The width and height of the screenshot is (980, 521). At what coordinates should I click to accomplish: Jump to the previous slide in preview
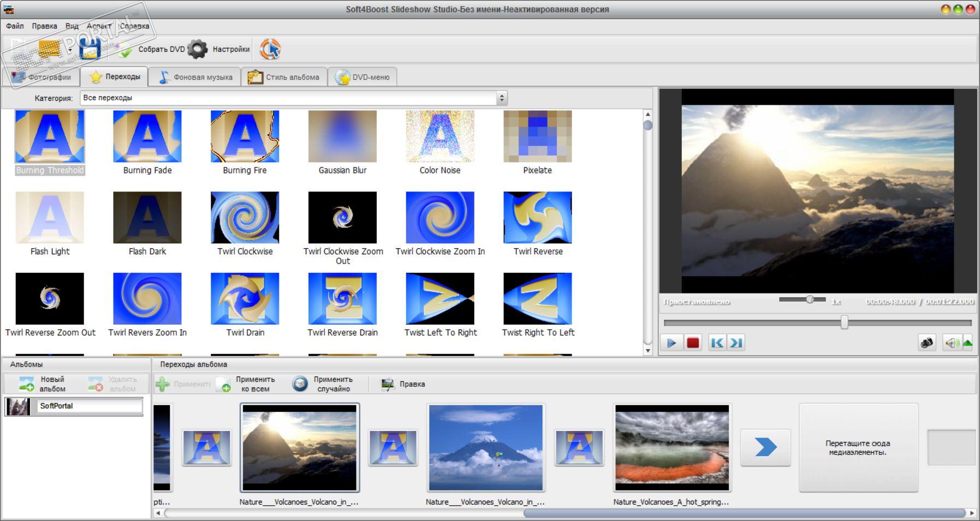coord(717,343)
